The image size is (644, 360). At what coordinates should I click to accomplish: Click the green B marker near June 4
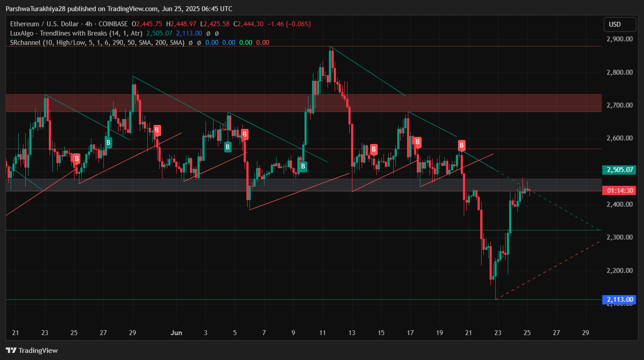[x=228, y=147]
